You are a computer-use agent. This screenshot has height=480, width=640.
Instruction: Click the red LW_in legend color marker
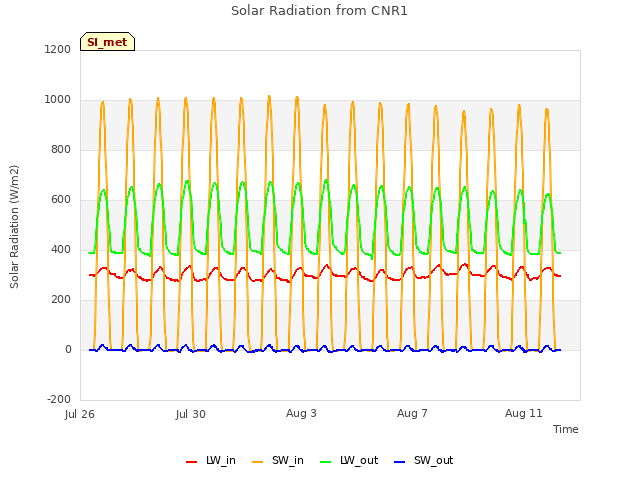pos(191,462)
